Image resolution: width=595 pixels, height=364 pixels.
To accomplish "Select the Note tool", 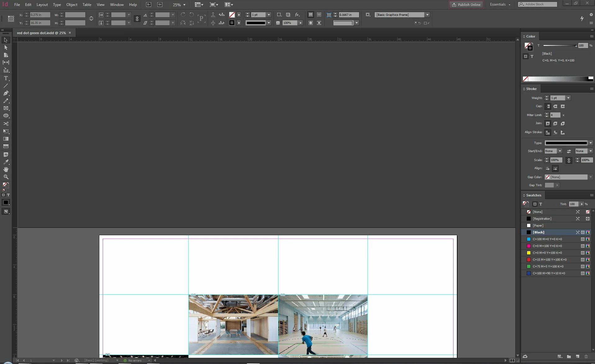I will (x=6, y=154).
